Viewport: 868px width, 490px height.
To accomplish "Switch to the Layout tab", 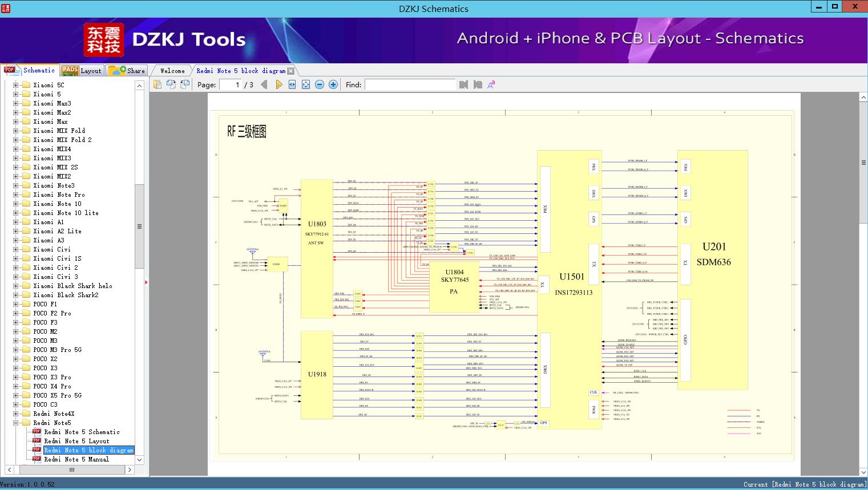I will click(82, 71).
